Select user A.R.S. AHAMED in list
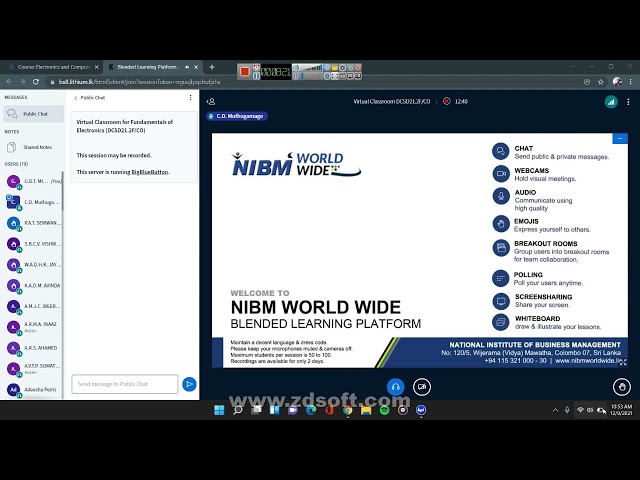This screenshot has width=640, height=480. click(x=33, y=348)
